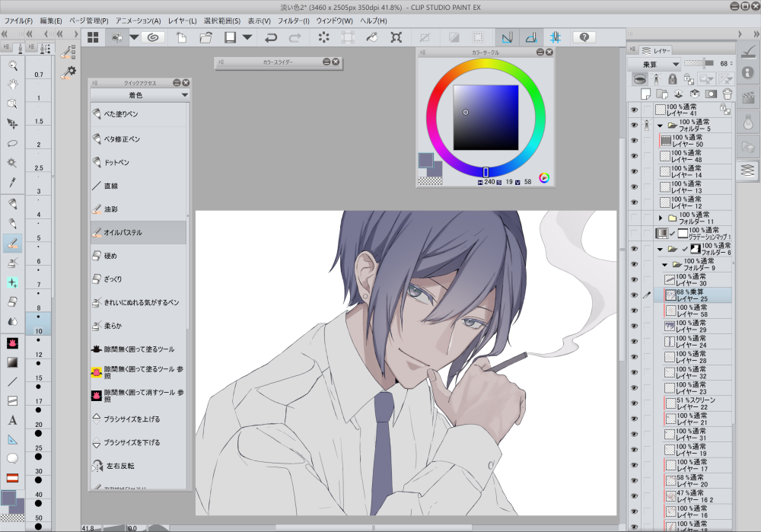Click the Save icon in command bar
761x532 pixels.
230,37
